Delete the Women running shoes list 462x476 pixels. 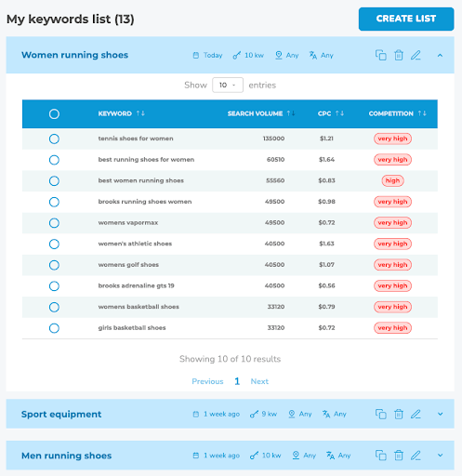[399, 55]
